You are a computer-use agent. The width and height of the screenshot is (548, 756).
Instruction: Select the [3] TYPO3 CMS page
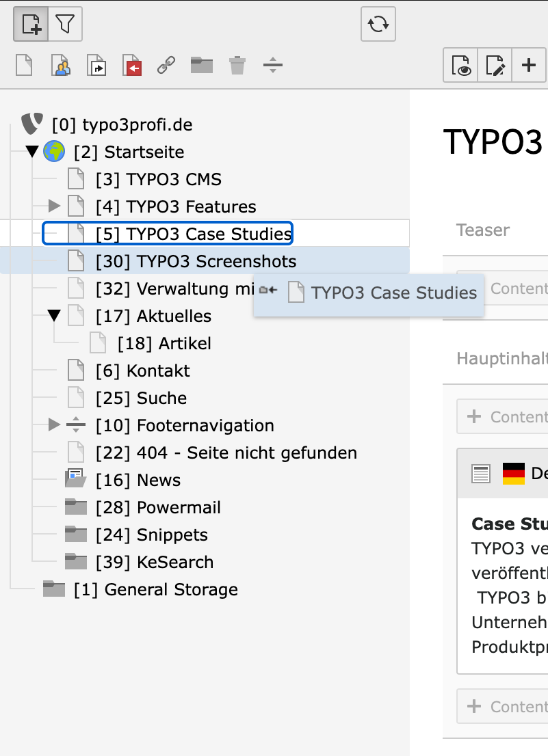[159, 179]
